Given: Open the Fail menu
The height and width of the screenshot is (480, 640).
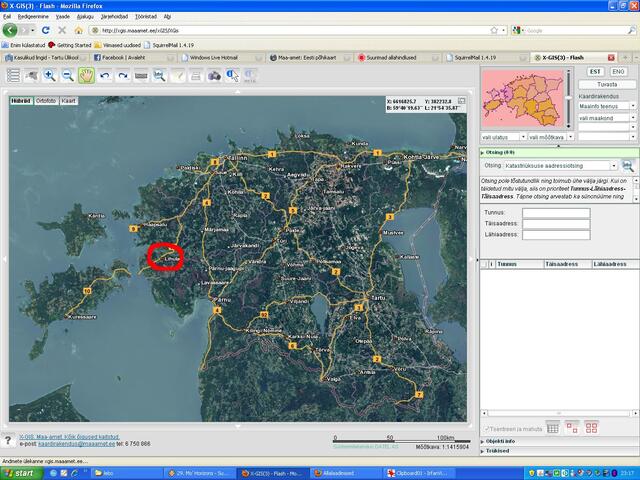Looking at the screenshot, I should (x=7, y=17).
